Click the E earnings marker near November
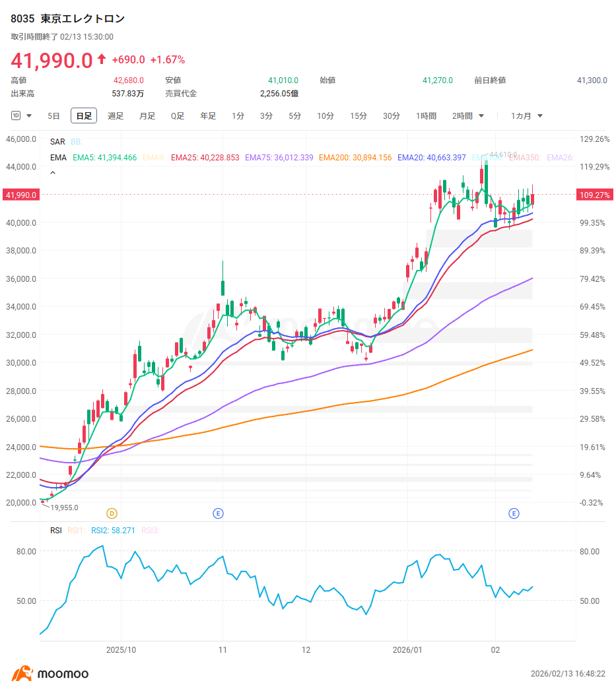 click(x=218, y=513)
